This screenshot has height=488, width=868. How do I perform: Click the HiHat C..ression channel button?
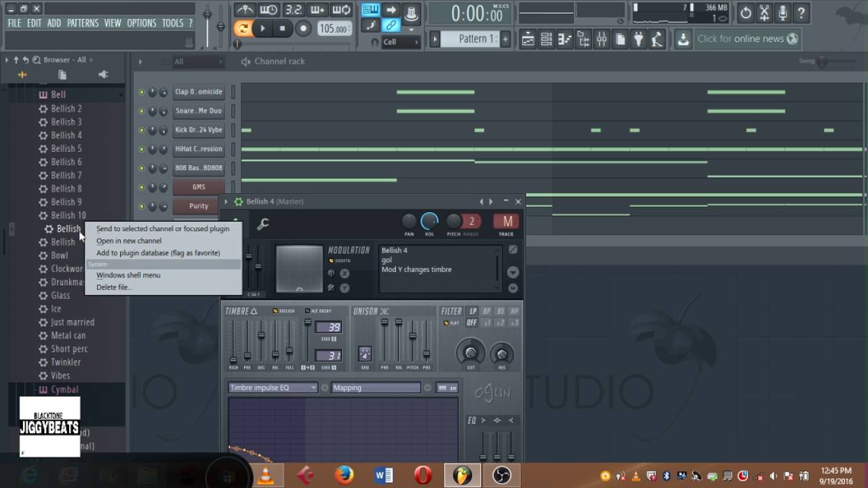[199, 149]
